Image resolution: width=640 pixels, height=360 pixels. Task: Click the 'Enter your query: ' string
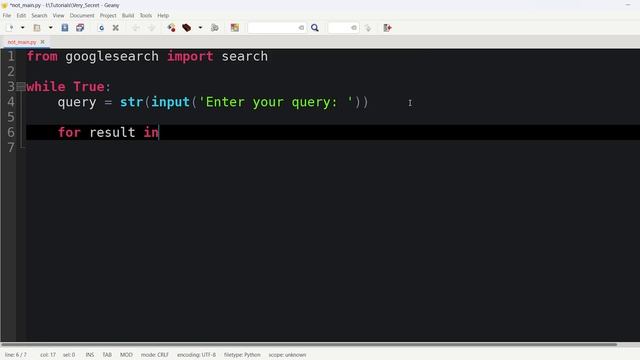[276, 102]
